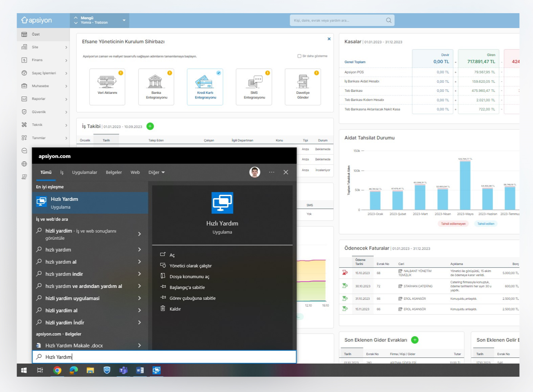
Task: Open the Windows Start button
Action: tap(24, 370)
